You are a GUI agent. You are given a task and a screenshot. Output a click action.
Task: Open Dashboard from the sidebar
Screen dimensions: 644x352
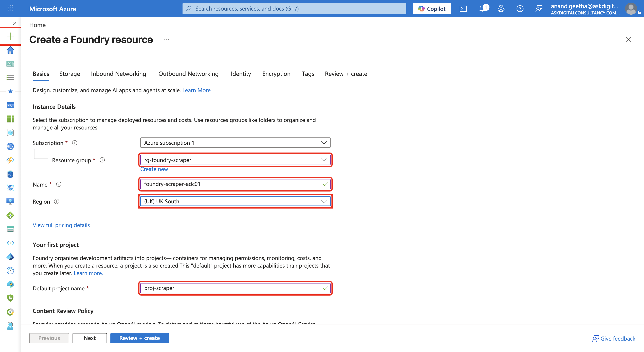pos(10,64)
